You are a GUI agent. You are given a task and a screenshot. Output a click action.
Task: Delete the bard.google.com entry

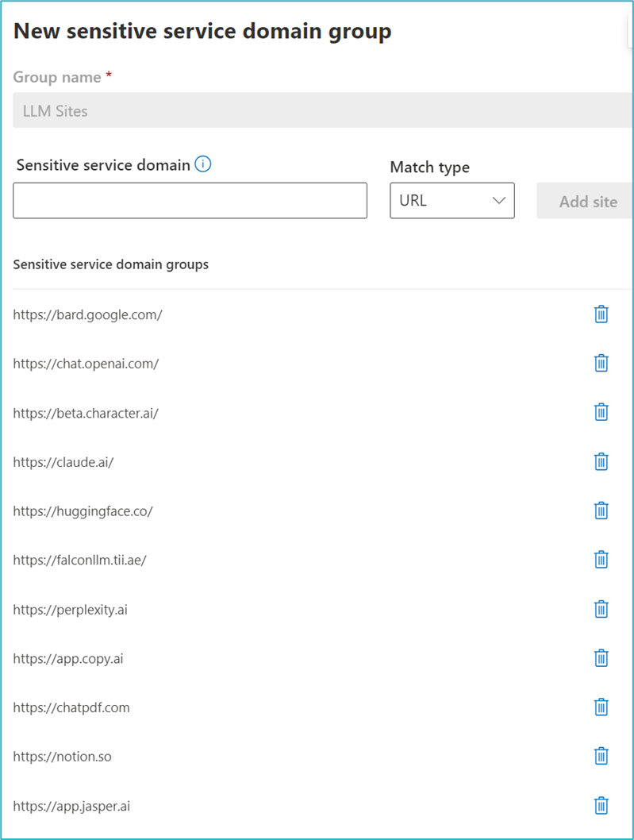point(601,314)
